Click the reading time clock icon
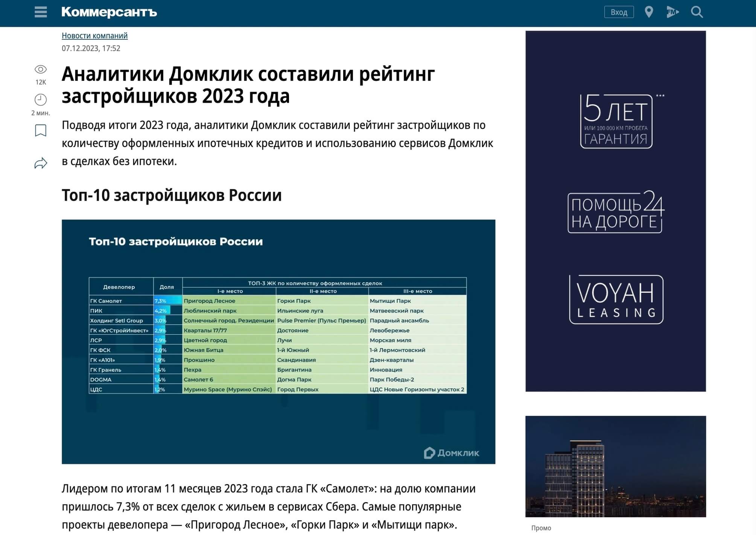The width and height of the screenshot is (756, 535). click(41, 100)
